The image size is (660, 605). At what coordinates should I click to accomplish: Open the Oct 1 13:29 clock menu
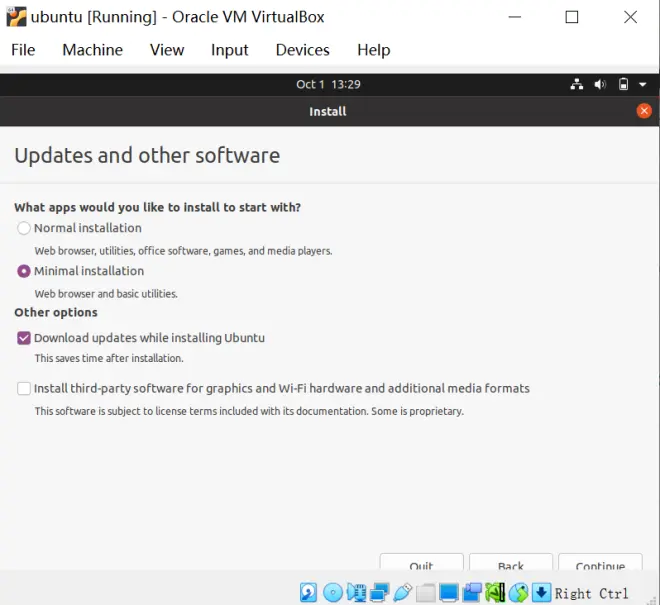pyautogui.click(x=328, y=84)
